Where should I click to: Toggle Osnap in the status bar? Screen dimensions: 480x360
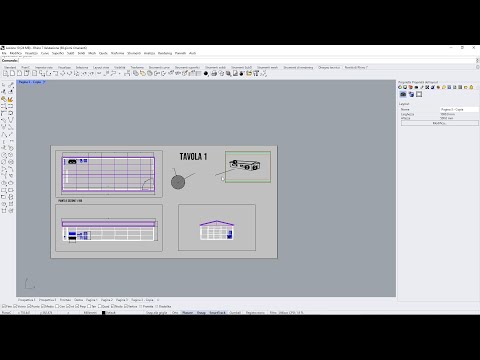point(201,313)
